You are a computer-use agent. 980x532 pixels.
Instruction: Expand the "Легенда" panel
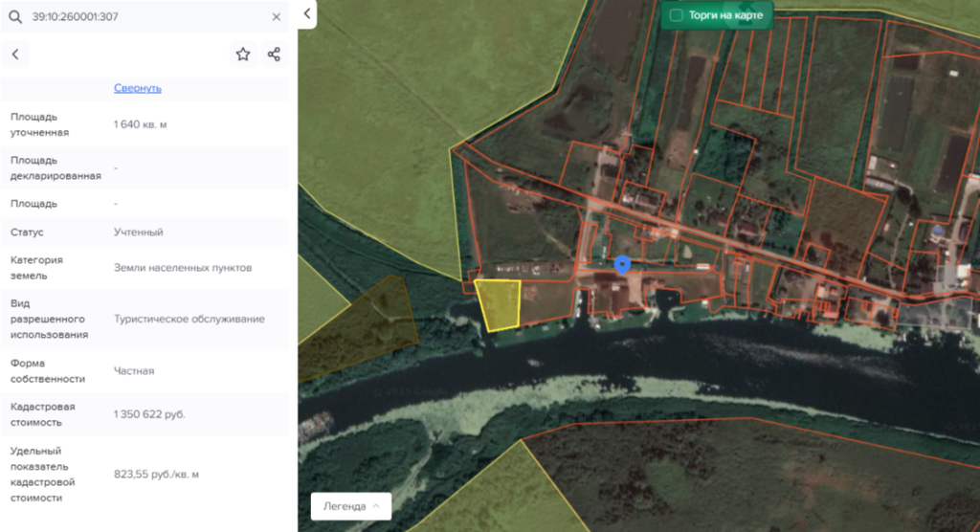pyautogui.click(x=351, y=506)
